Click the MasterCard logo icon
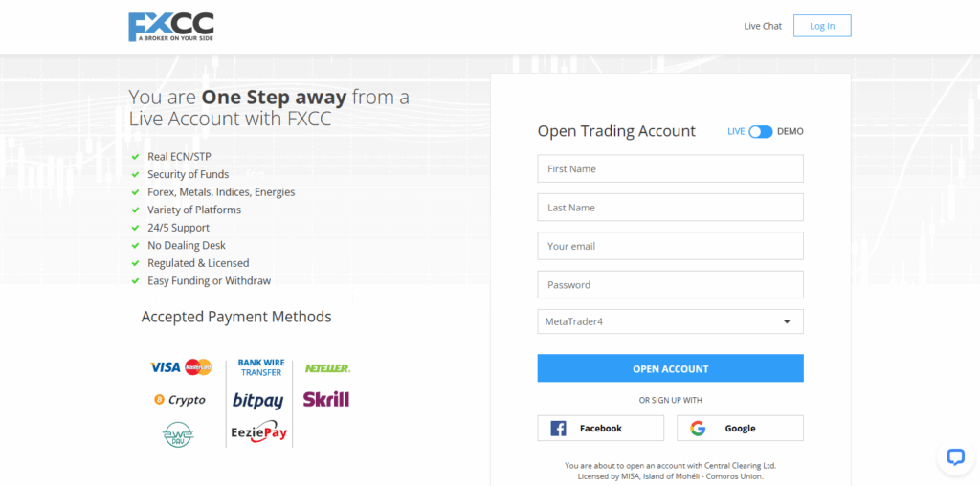980x486 pixels. tap(198, 367)
